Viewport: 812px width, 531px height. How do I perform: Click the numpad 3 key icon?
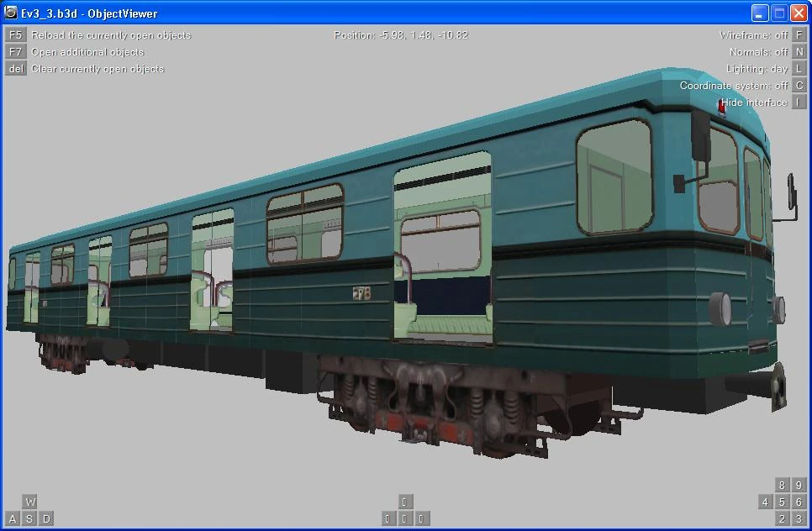[799, 518]
